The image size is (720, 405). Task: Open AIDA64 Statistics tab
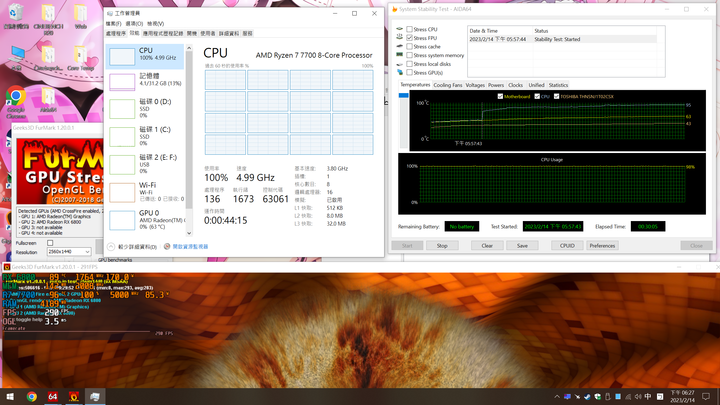pos(558,85)
